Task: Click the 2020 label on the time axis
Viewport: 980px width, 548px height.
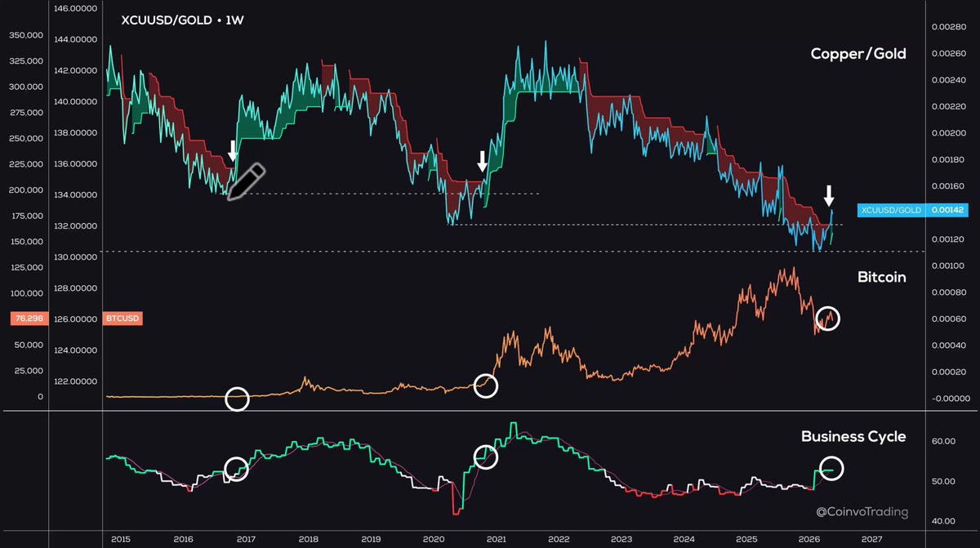Action: pyautogui.click(x=434, y=539)
